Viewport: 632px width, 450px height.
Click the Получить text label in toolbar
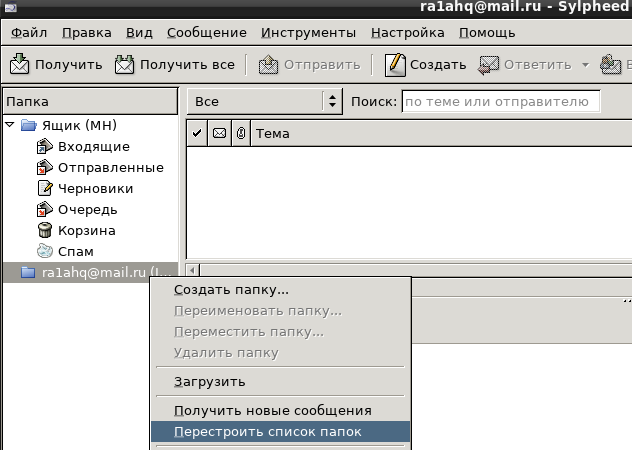[x=69, y=65]
